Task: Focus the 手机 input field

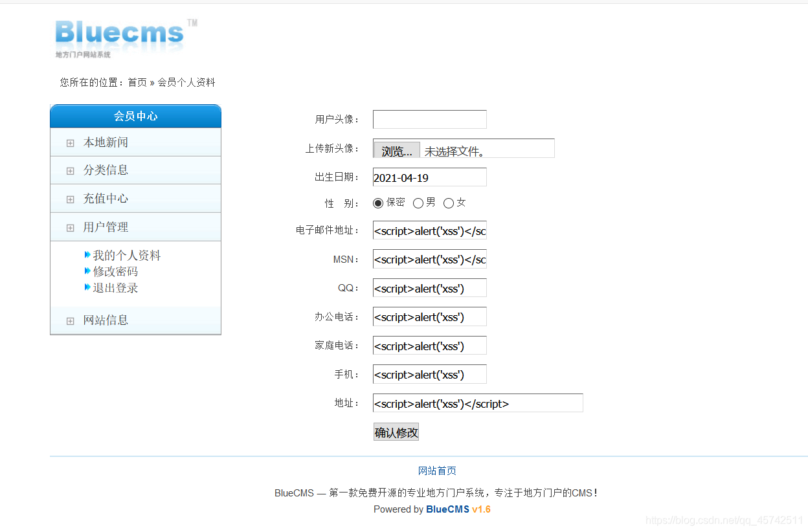Action: pyautogui.click(x=430, y=374)
